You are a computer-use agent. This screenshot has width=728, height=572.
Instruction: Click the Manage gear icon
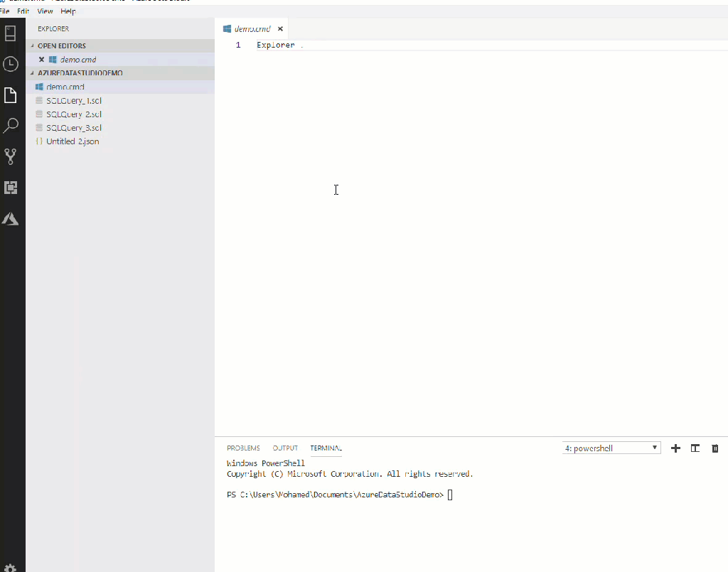tap(11, 566)
